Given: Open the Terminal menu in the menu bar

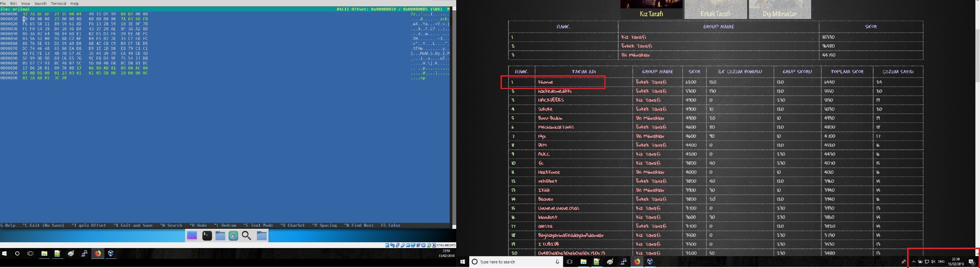Looking at the screenshot, I should (58, 3).
